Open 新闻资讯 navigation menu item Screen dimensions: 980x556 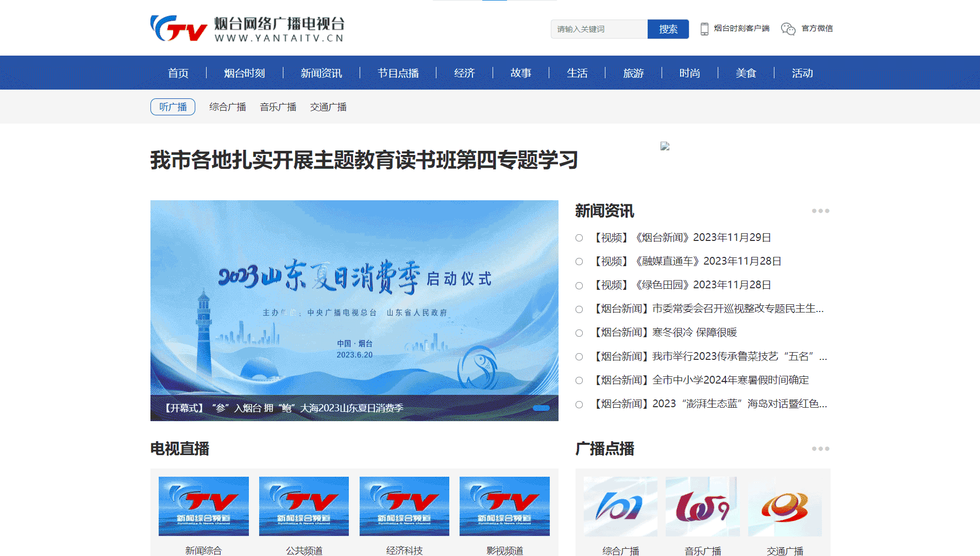tap(322, 73)
